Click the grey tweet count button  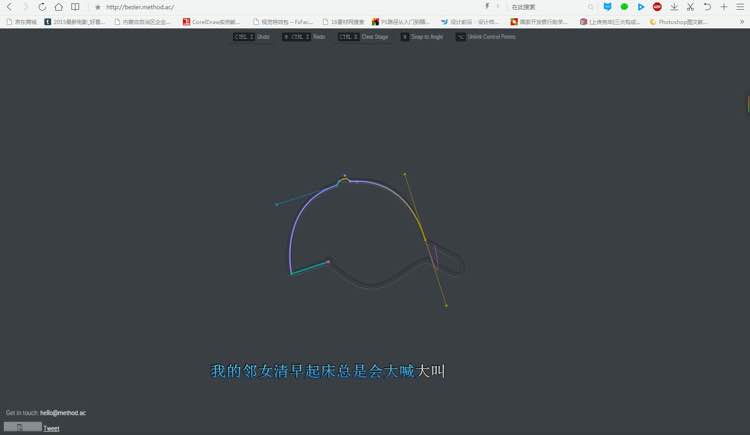pyautogui.click(x=22, y=426)
